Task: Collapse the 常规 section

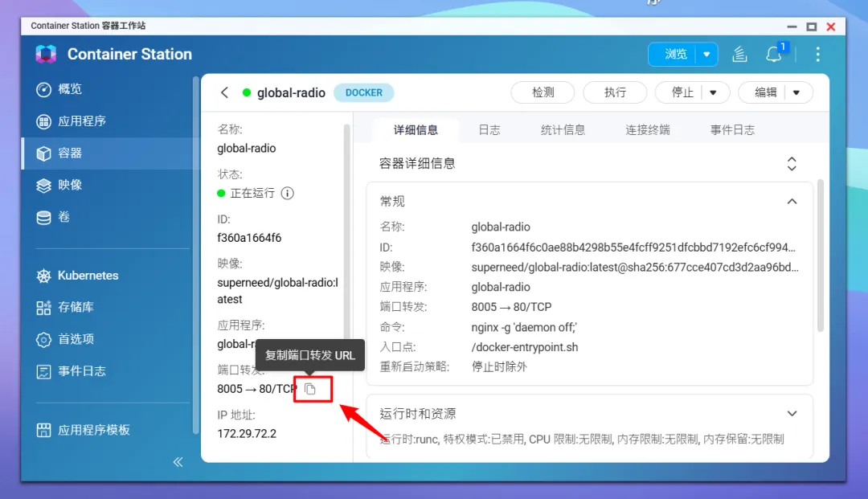Action: [x=792, y=202]
